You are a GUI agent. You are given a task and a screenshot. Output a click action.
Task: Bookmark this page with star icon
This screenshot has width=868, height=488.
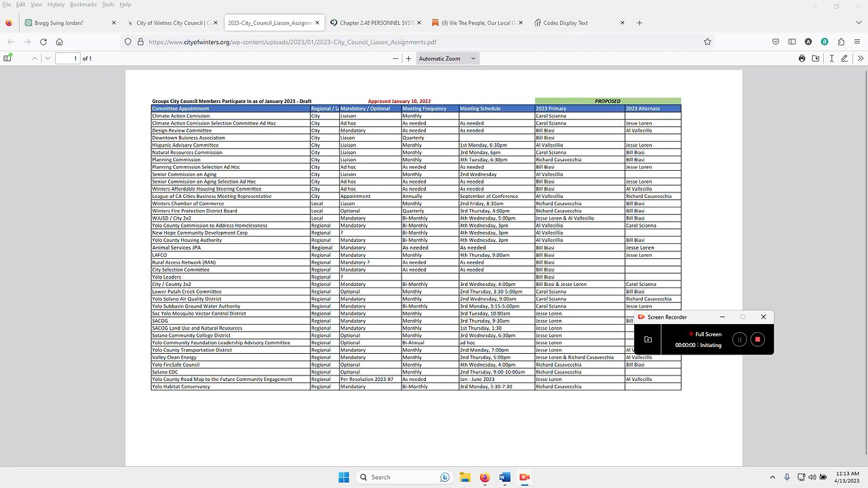[x=707, y=41]
